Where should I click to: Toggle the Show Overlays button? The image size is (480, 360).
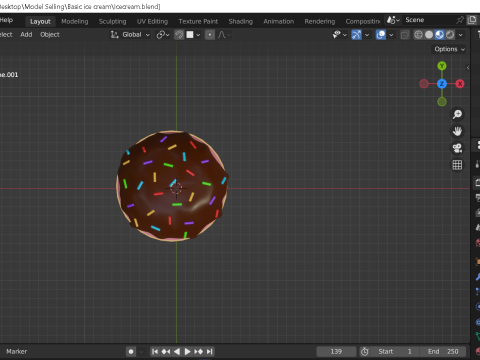click(x=381, y=35)
